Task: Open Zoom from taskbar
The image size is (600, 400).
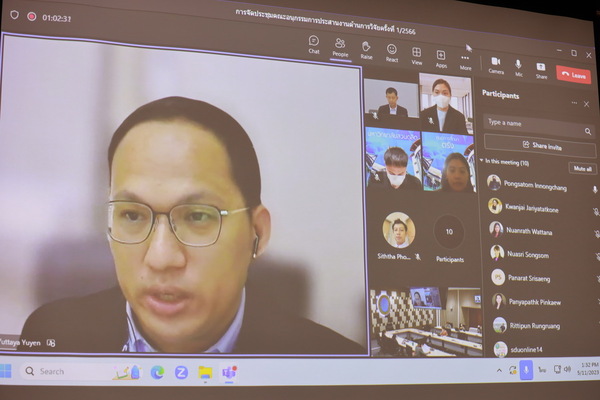Action: (x=181, y=372)
